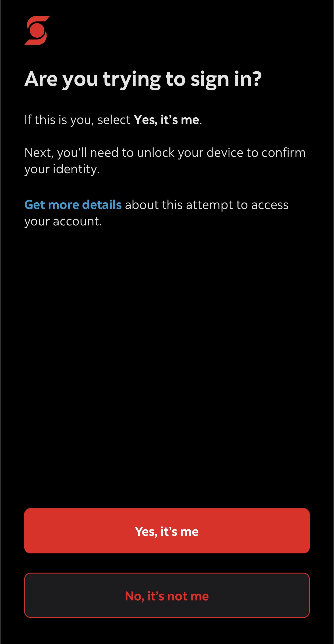
Task: Click the bank's S emblem at top left
Action: point(37,30)
